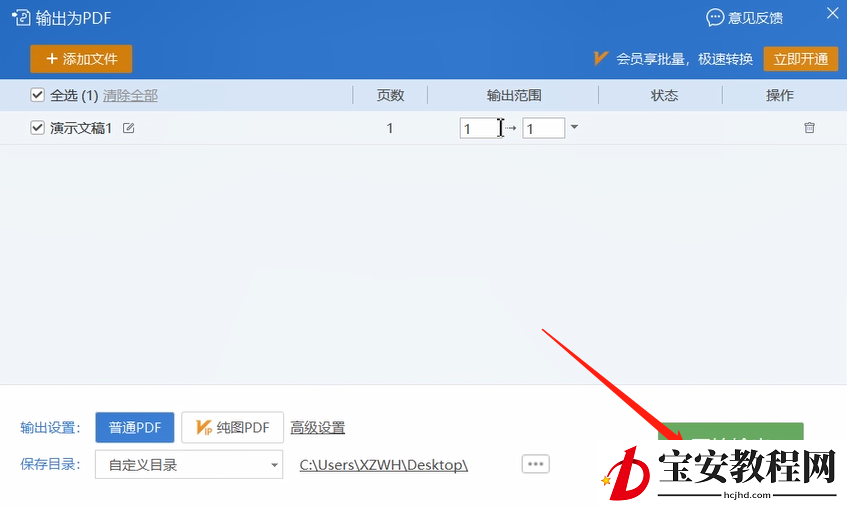Screen dimensions: 847x507
Task: Open the 自定义目录 save directory dropdown
Action: (x=189, y=464)
